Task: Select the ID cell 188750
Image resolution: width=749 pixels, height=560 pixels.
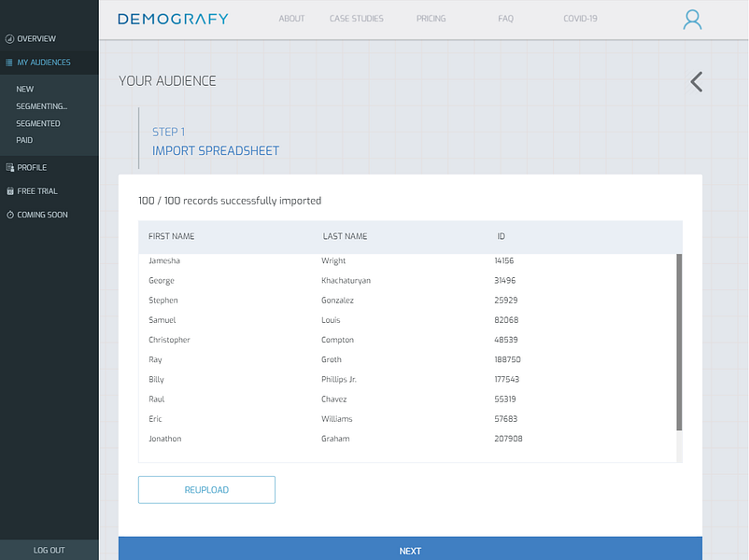Action: pyautogui.click(x=507, y=359)
